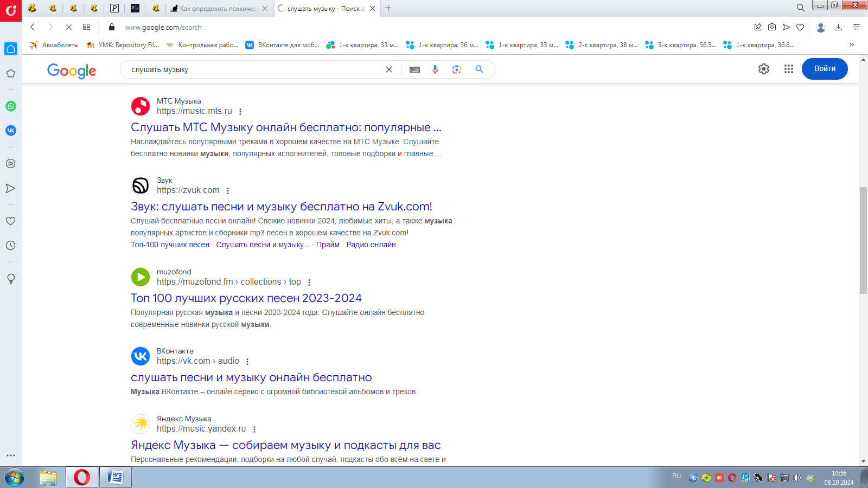Viewport: 868px width, 488px height.
Task: Open Opera easy setup panel
Action: [857, 27]
